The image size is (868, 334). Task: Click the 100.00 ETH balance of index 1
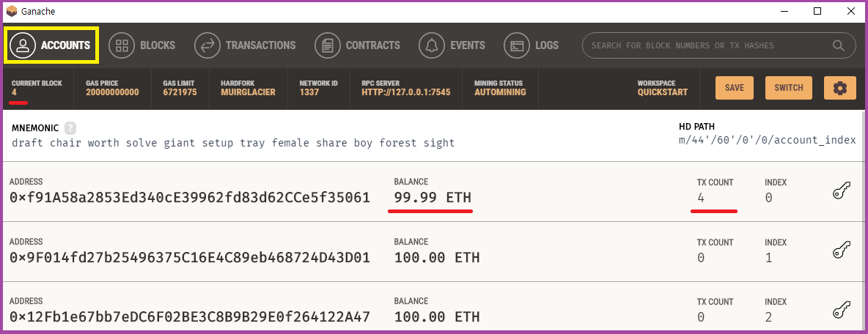point(437,258)
